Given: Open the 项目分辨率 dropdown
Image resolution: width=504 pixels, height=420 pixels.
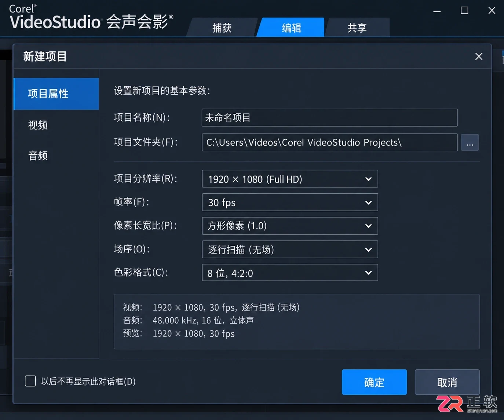Looking at the screenshot, I should pos(290,179).
